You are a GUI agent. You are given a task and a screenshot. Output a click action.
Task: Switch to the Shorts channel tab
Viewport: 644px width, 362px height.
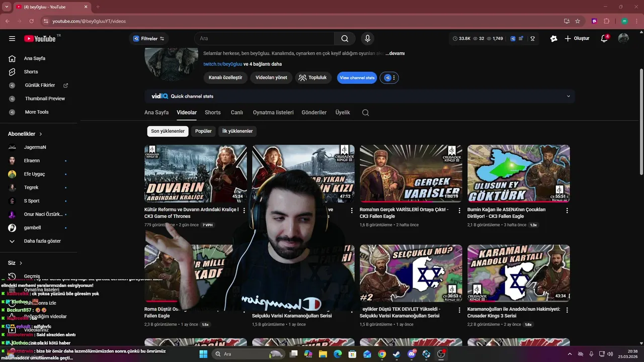pos(213,113)
